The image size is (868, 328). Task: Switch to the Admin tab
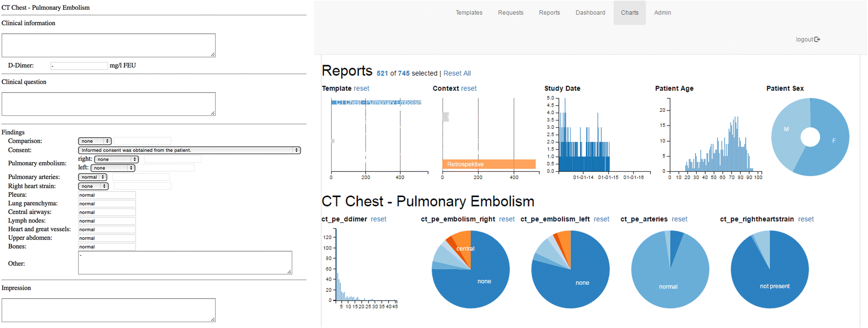point(662,12)
